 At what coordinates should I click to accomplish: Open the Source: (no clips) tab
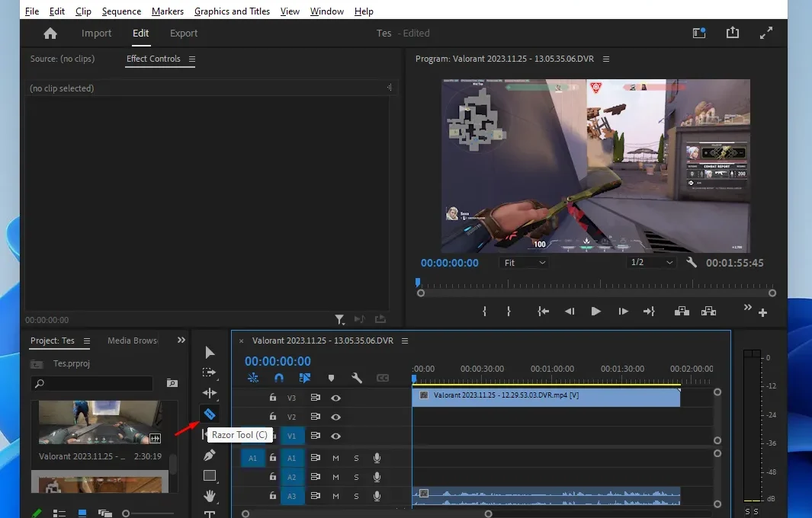coord(63,59)
